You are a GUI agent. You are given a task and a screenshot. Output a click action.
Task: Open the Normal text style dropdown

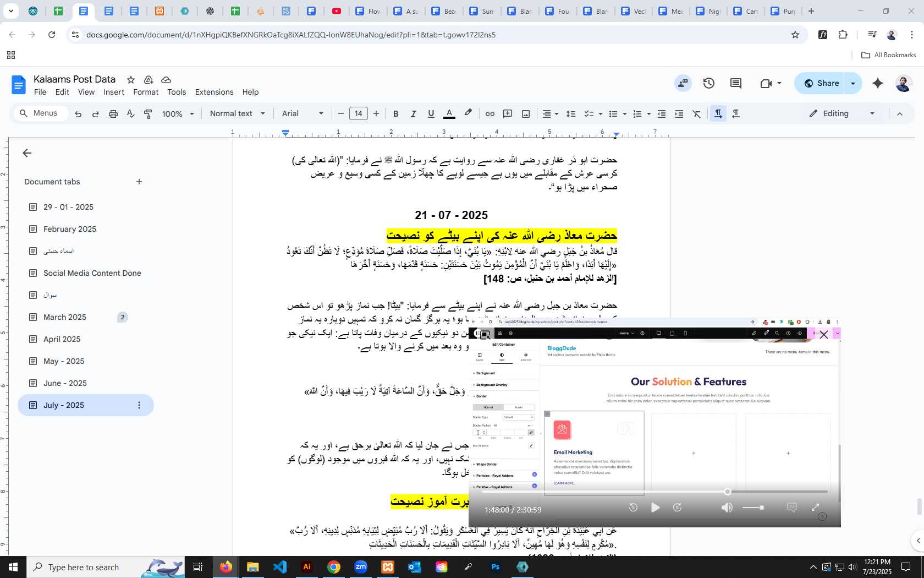(237, 114)
